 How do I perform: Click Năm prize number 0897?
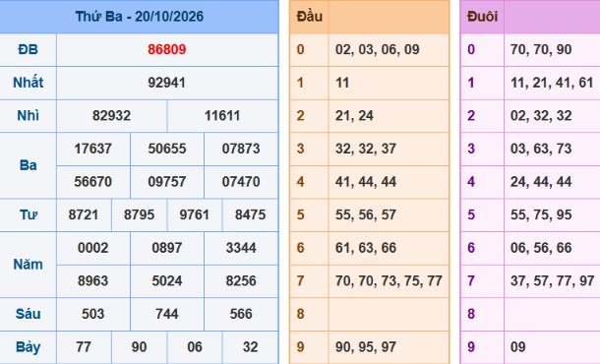pyautogui.click(x=167, y=248)
